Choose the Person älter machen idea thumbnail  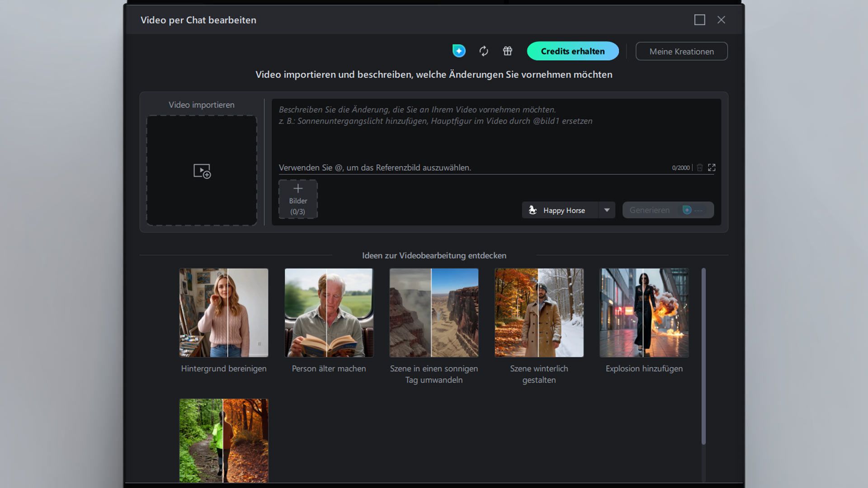[329, 313]
